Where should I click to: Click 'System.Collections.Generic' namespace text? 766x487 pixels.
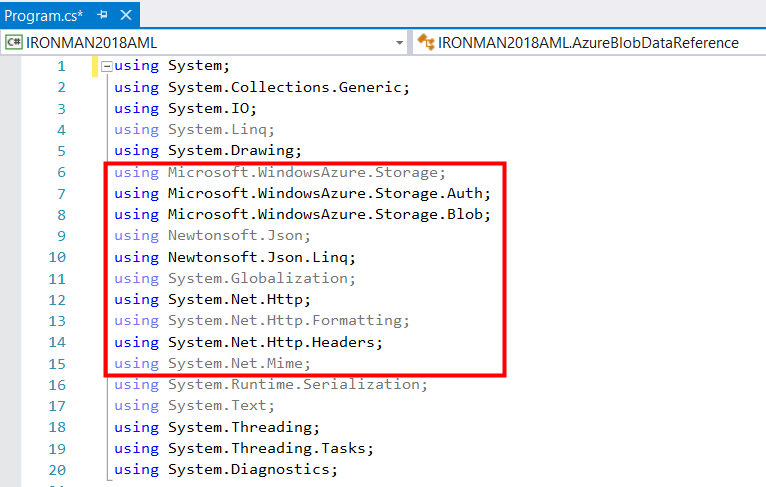[284, 87]
